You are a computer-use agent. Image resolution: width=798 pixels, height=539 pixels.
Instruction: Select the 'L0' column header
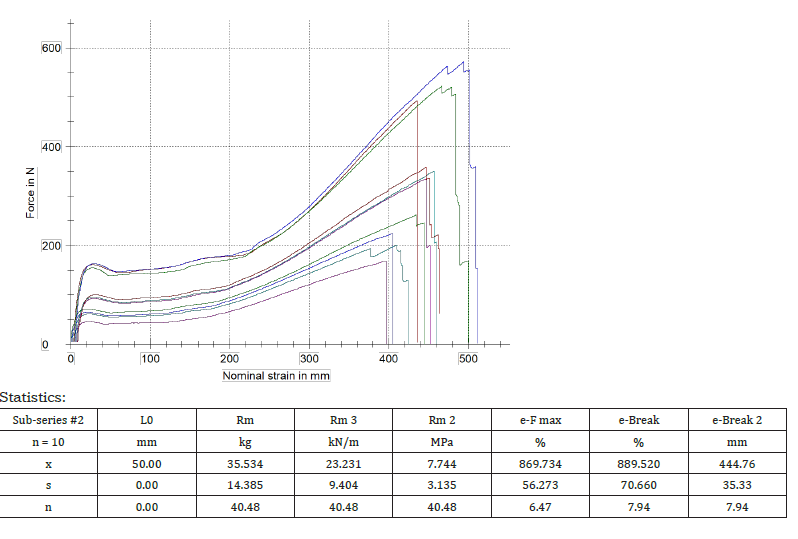click(147, 420)
